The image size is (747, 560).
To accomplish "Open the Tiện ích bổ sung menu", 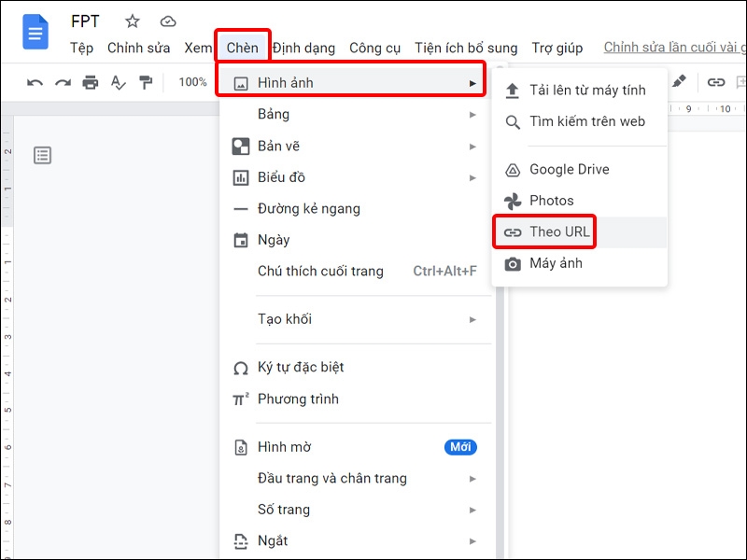I will 466,49.
